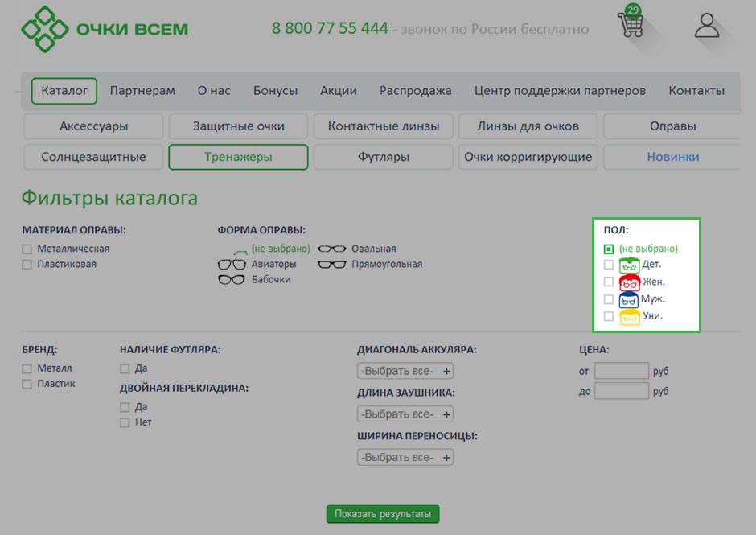Choose the Овальная frame shape icon
This screenshot has width=756, height=535.
pos(332,249)
